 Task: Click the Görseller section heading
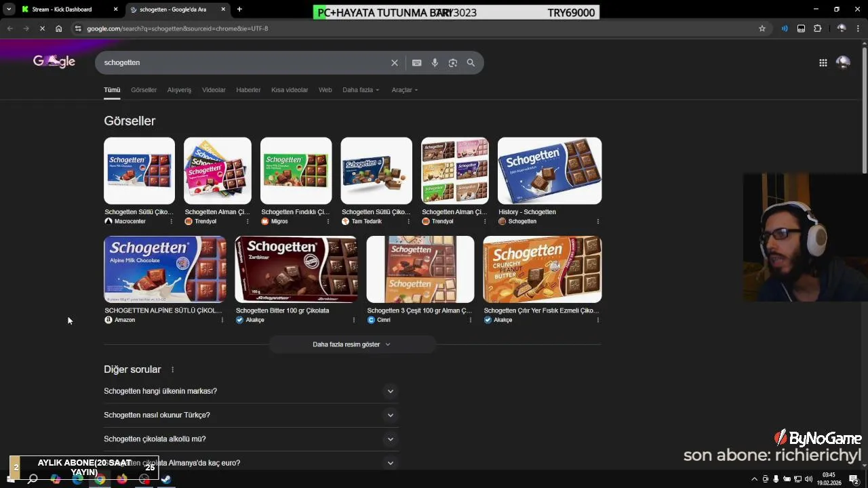tap(130, 121)
